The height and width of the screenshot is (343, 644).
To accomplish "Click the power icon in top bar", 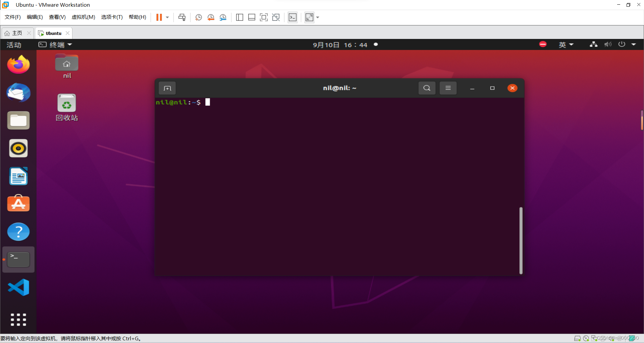I will pyautogui.click(x=622, y=44).
